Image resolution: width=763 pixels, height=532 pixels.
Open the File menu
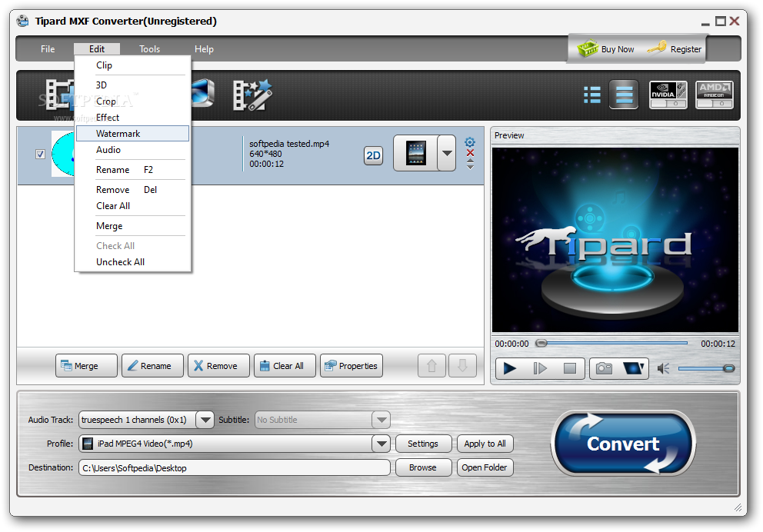pos(48,49)
